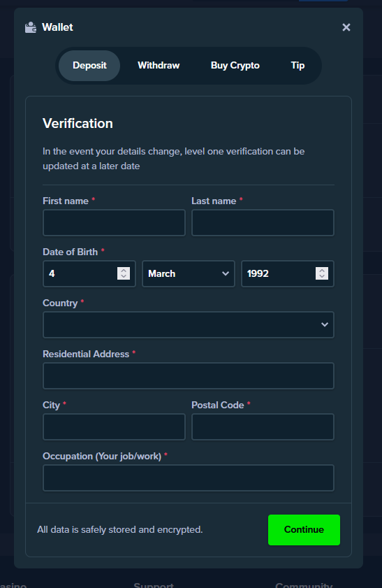Open the March month dropdown
The image size is (382, 588).
pos(189,274)
